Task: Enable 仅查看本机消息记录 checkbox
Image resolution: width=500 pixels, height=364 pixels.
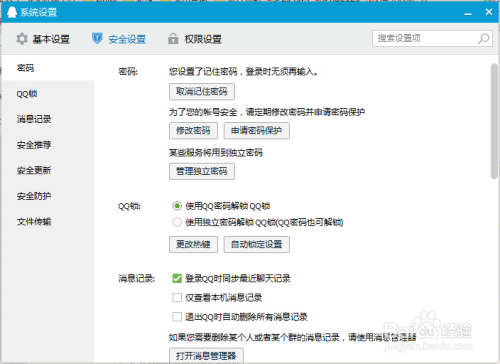Action: coord(177,297)
